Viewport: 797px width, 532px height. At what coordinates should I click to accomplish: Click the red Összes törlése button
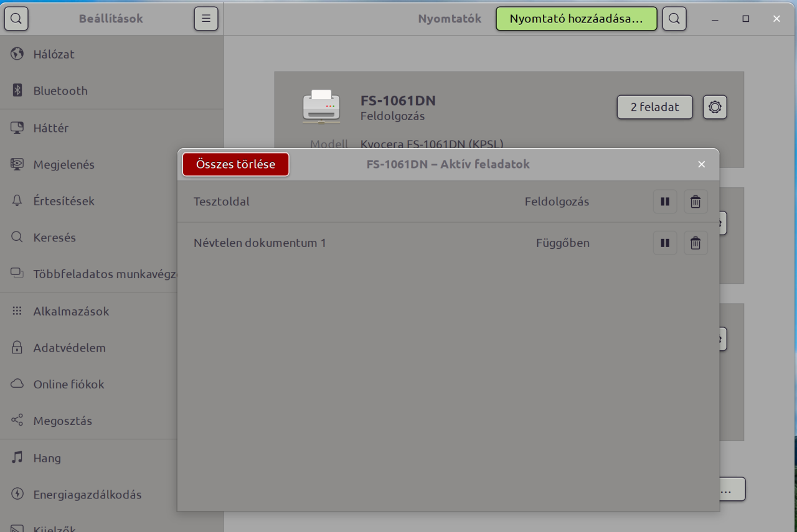point(235,164)
